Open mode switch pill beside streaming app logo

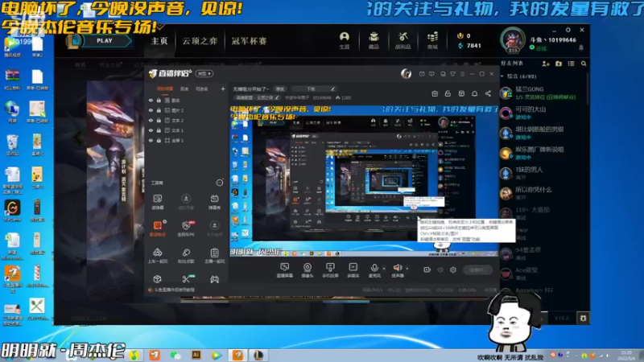tap(204, 73)
